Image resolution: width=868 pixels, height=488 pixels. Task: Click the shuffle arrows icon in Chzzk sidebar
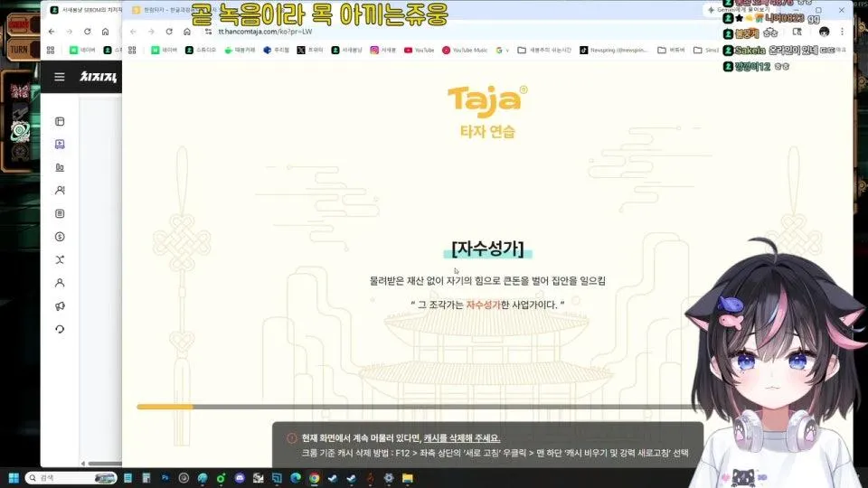(x=60, y=259)
